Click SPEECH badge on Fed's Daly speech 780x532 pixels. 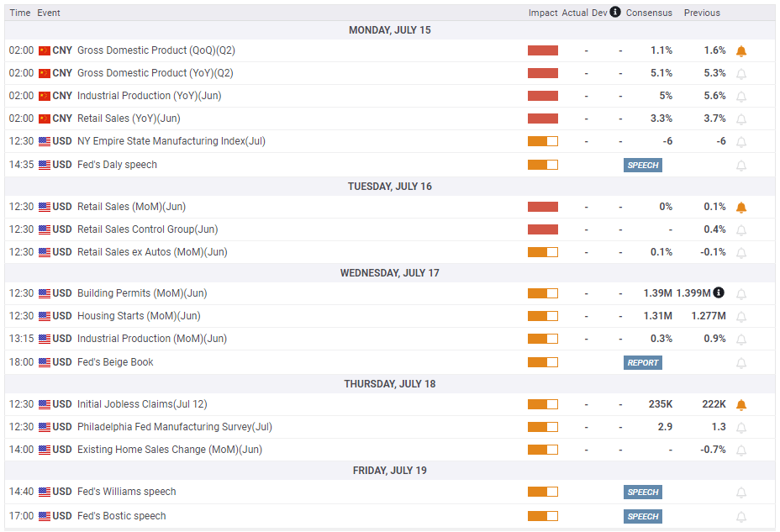[x=643, y=165]
